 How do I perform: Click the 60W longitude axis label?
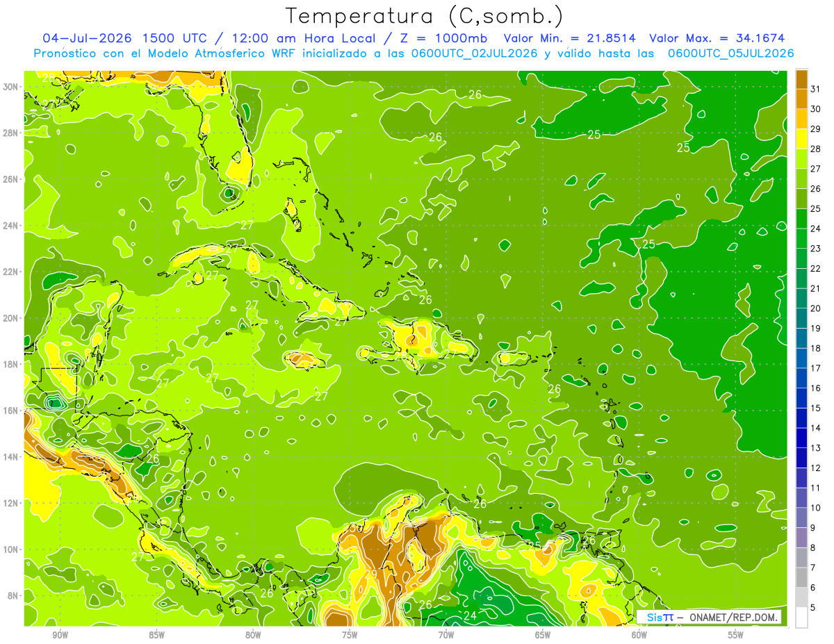click(x=639, y=635)
